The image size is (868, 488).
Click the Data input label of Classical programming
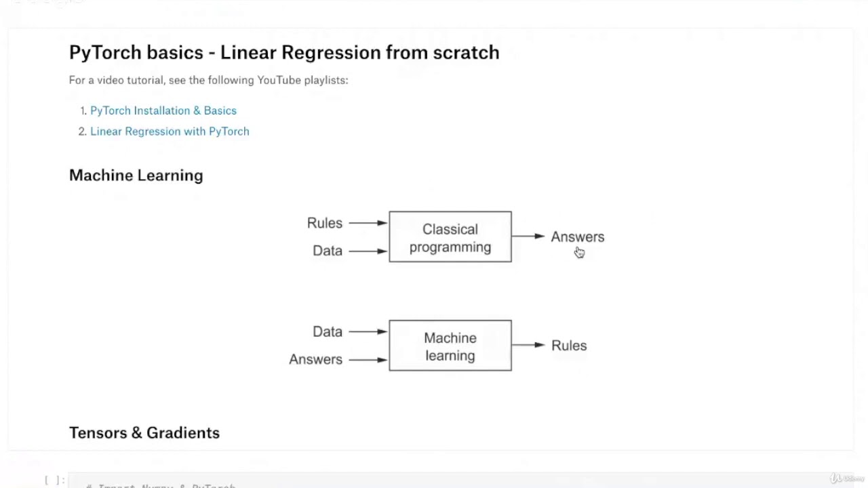tap(328, 251)
